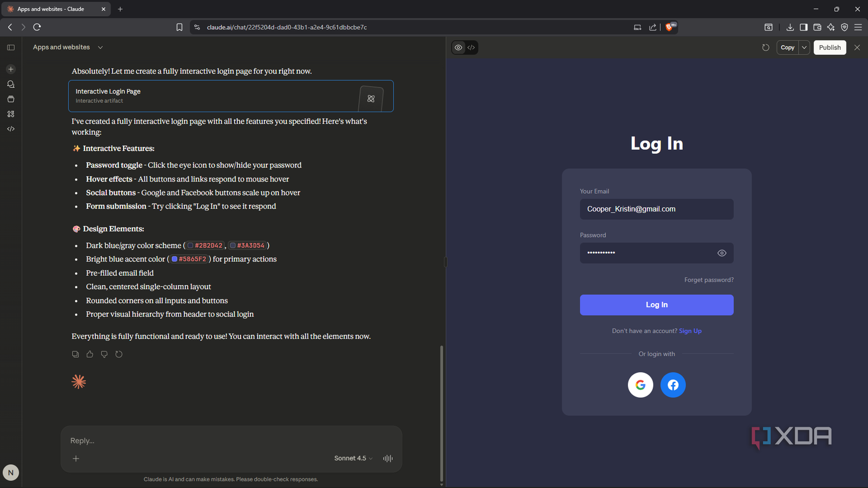The image size is (868, 488).
Task: Copy the assistant response
Action: pos(75,354)
